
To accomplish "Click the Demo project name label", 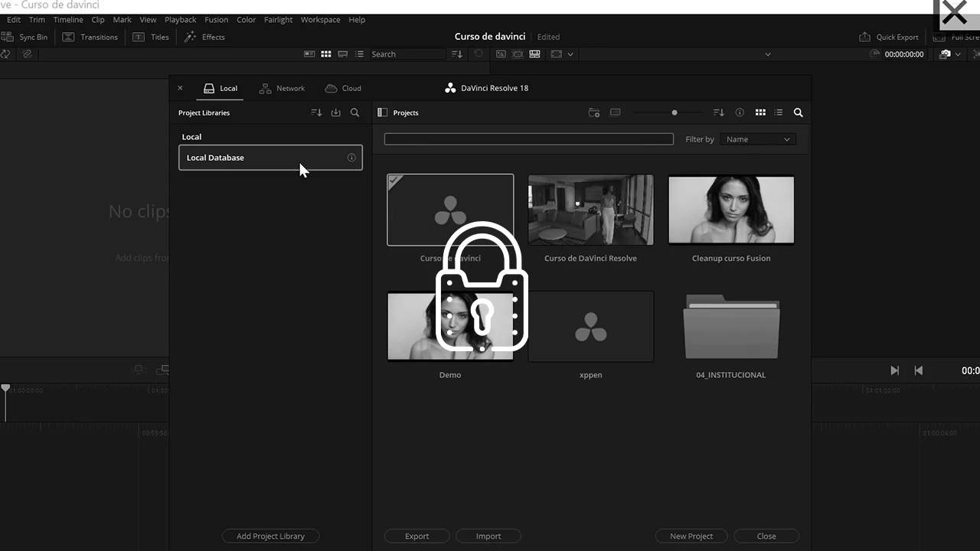I will [450, 375].
